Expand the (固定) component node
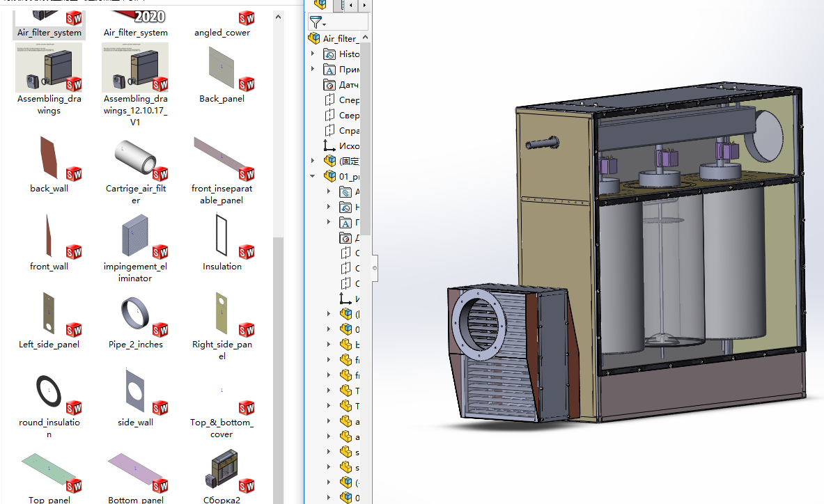 click(313, 161)
